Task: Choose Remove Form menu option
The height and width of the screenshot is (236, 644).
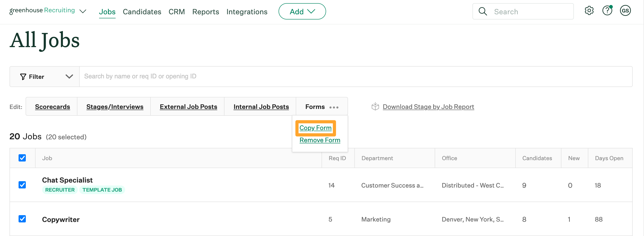Action: pyautogui.click(x=320, y=140)
